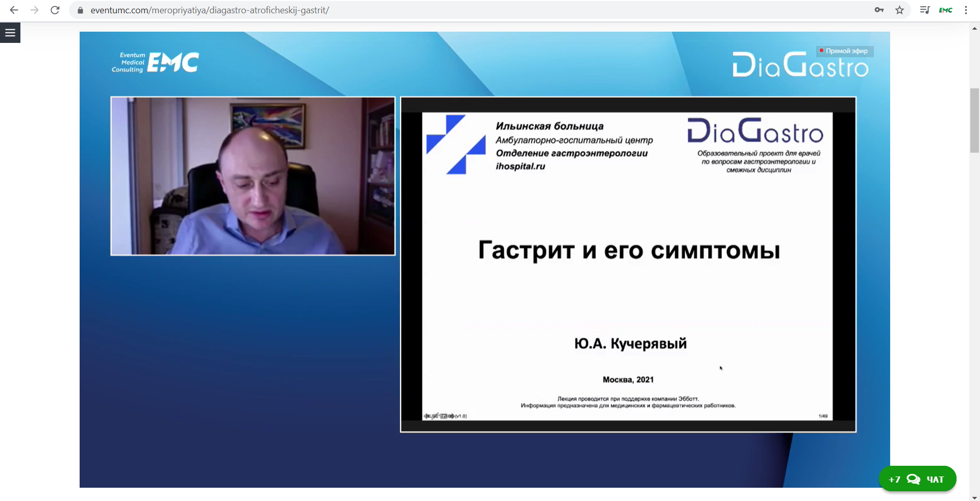Image resolution: width=980 pixels, height=501 pixels.
Task: Expand the hamburger site menu
Action: [x=10, y=33]
